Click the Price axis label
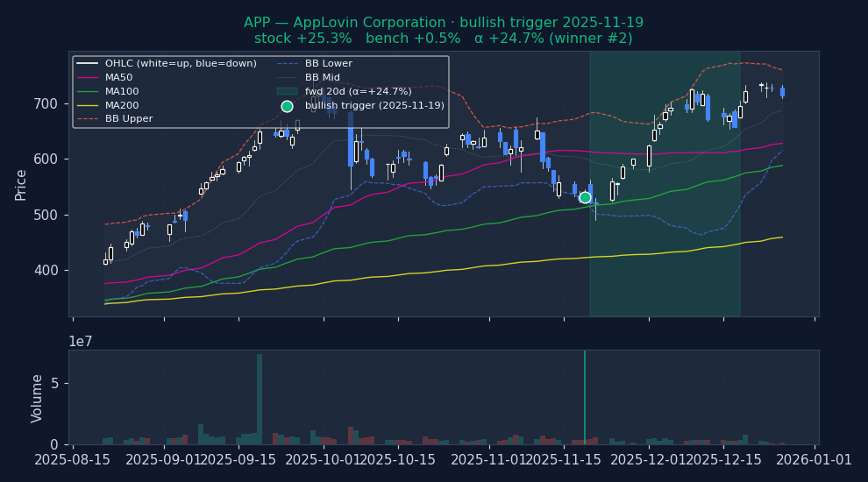868x482 pixels. pos(21,184)
